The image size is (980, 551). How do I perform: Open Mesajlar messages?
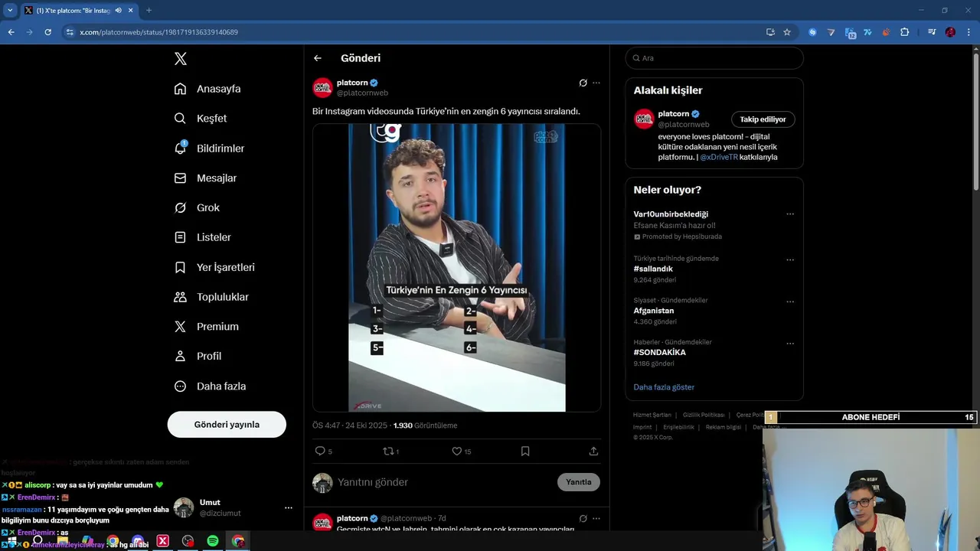[x=205, y=178]
